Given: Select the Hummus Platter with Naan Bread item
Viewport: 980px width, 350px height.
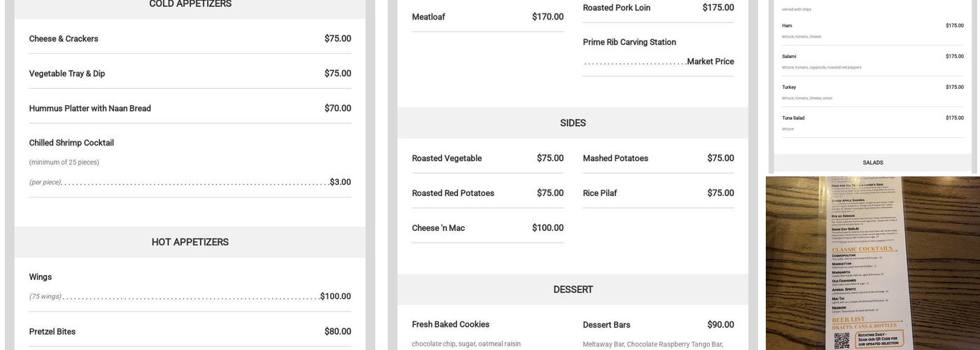Looking at the screenshot, I should (90, 108).
